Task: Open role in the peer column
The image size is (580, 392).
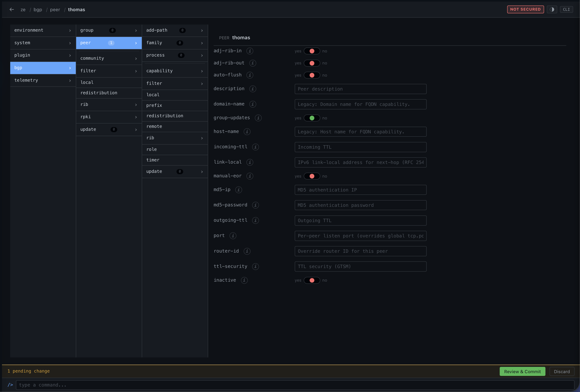Action: [x=175, y=149]
